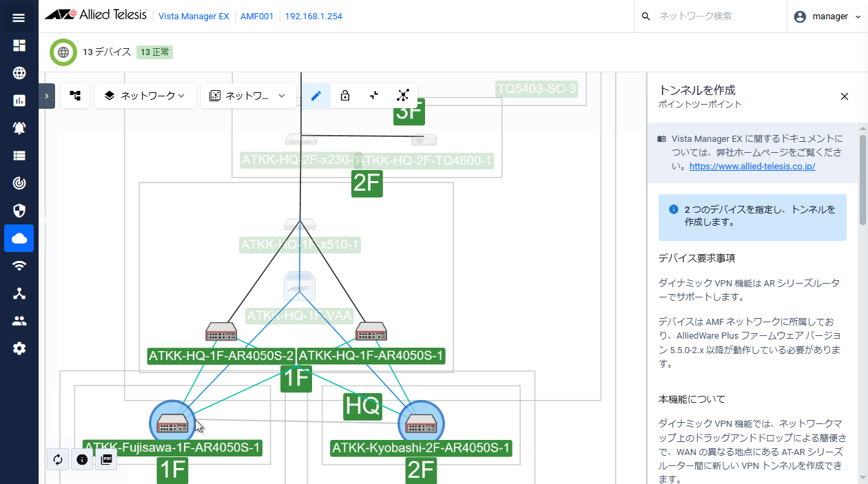
Task: Open the bar chart report sidebar icon
Action: 19,101
